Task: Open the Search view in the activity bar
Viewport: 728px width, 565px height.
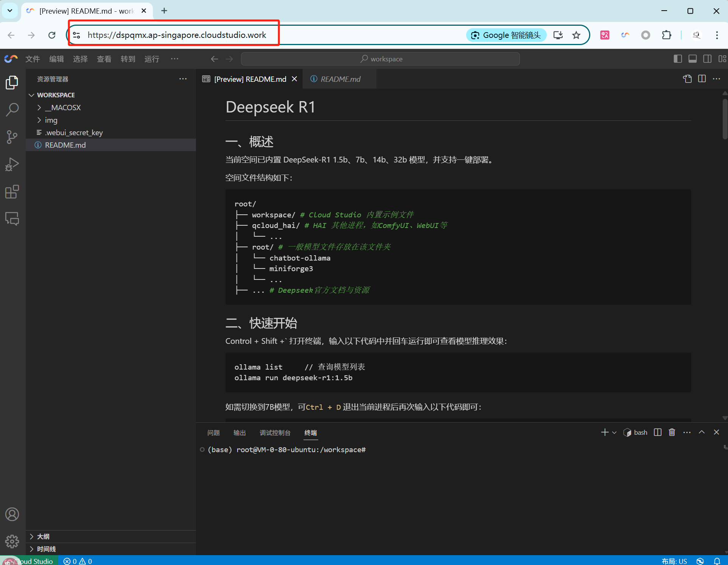Action: point(12,109)
